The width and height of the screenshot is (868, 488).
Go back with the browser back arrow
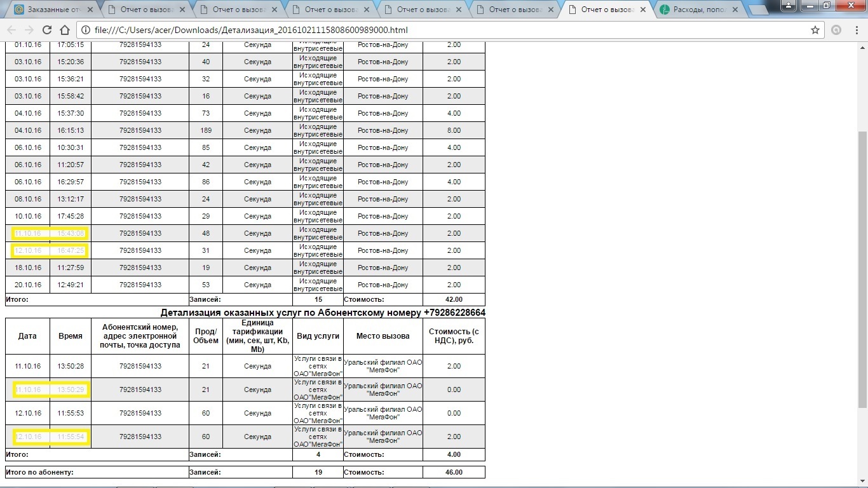pos(12,30)
